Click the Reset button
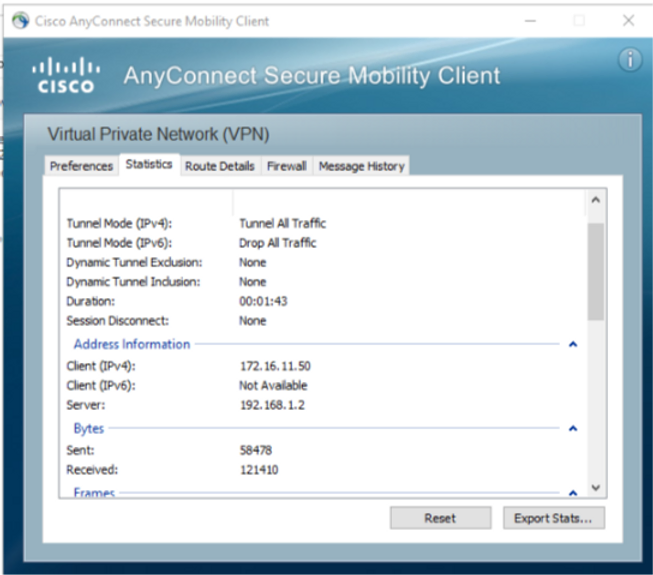Screen dimensions: 653x575 point(441,518)
